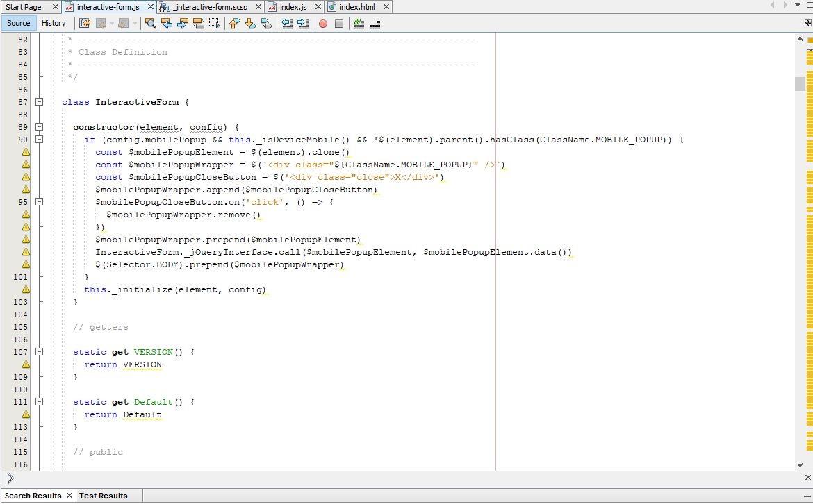Screen dimensions: 813x504
Task: Toggle Bookmark icon in editor toolbar
Action: coord(266,24)
